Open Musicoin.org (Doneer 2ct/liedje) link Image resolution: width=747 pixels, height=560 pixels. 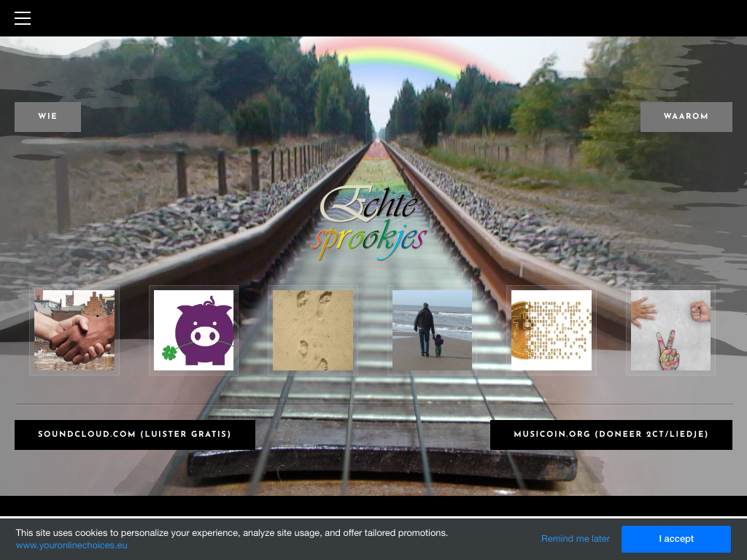click(x=611, y=435)
